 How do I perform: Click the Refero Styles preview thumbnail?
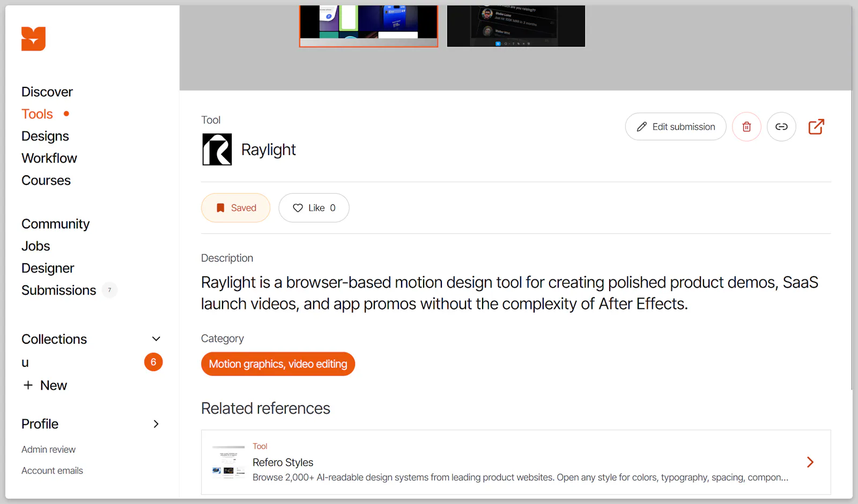(x=228, y=462)
